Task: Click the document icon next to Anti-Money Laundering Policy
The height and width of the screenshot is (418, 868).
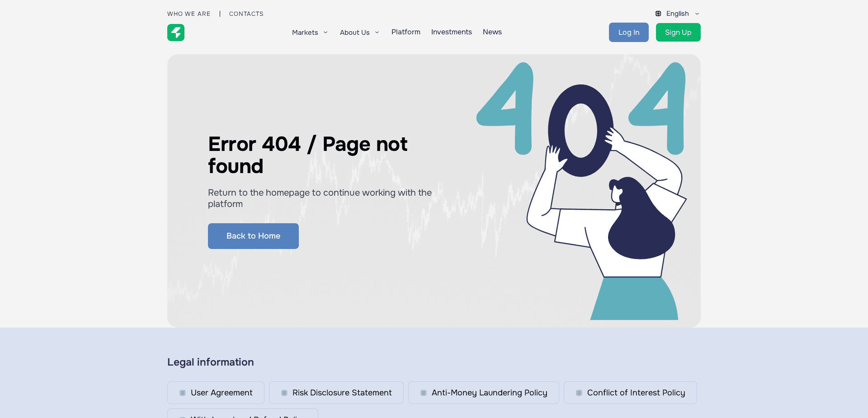Action: 423,393
